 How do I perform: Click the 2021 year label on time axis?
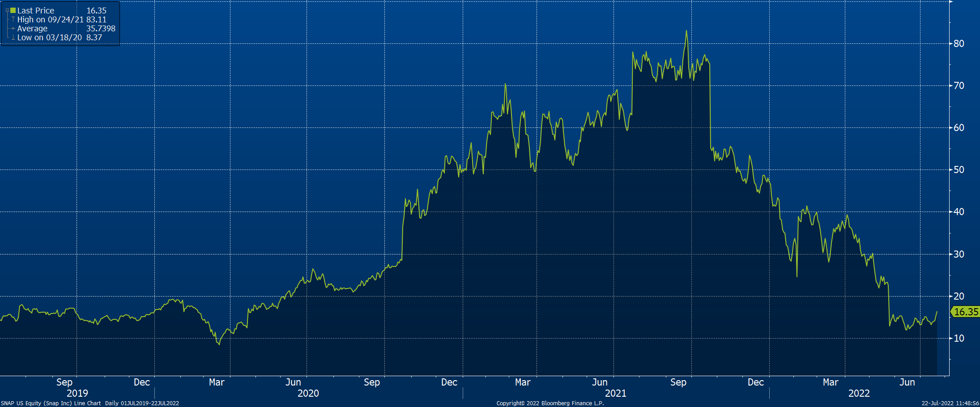tap(615, 394)
